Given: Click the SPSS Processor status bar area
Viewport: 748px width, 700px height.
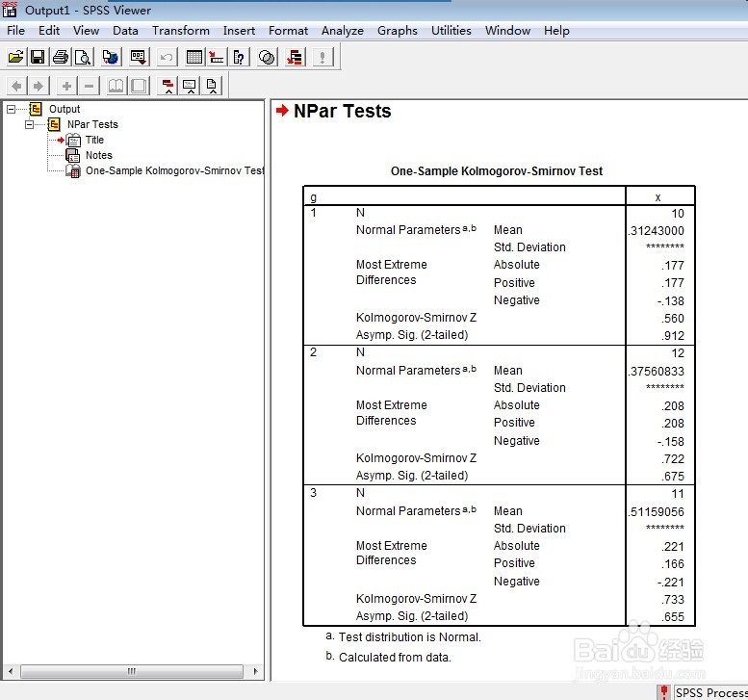Looking at the screenshot, I should click(x=710, y=692).
